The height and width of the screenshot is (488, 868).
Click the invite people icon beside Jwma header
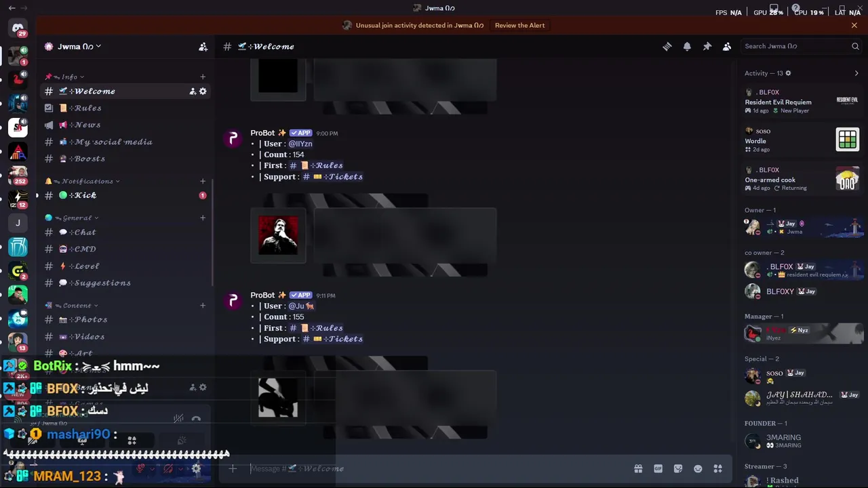pos(203,47)
